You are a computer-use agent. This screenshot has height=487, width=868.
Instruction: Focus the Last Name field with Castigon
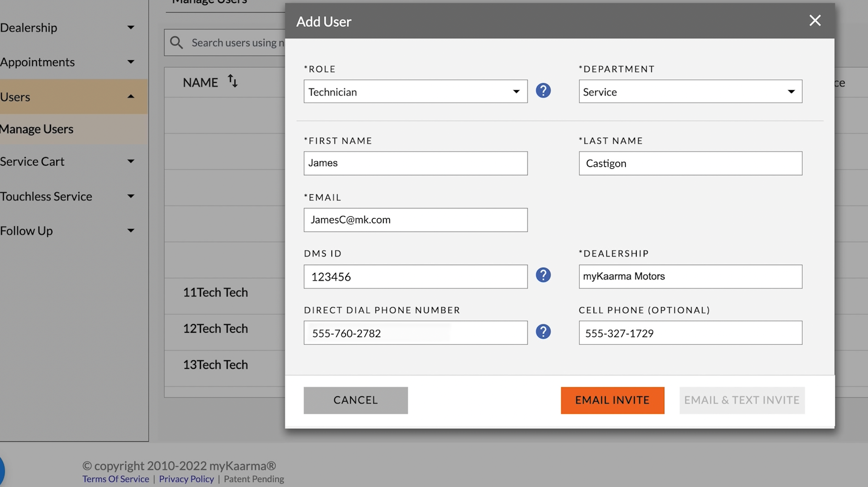[x=690, y=163]
